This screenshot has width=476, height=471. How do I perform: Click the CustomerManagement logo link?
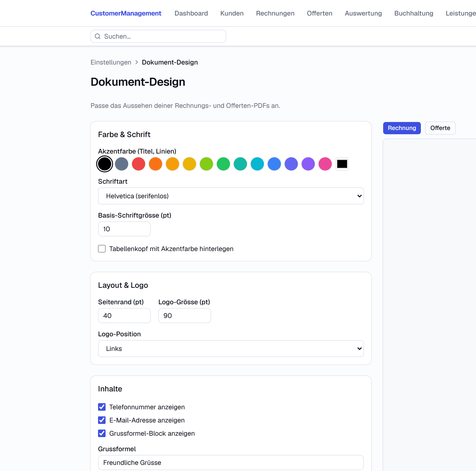click(x=126, y=13)
